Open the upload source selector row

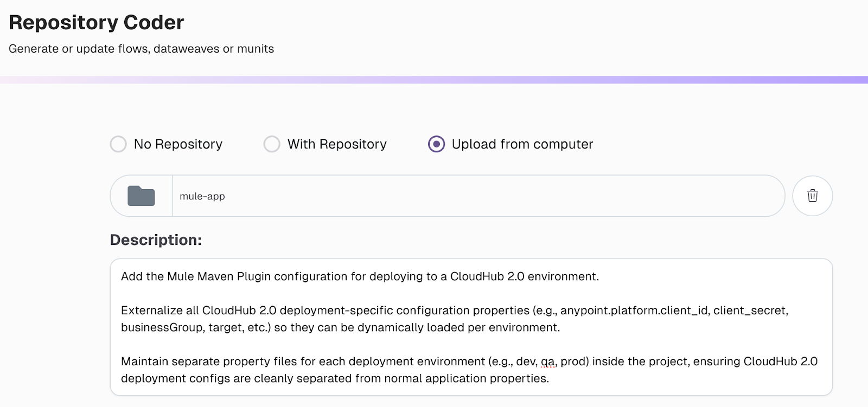point(353,144)
